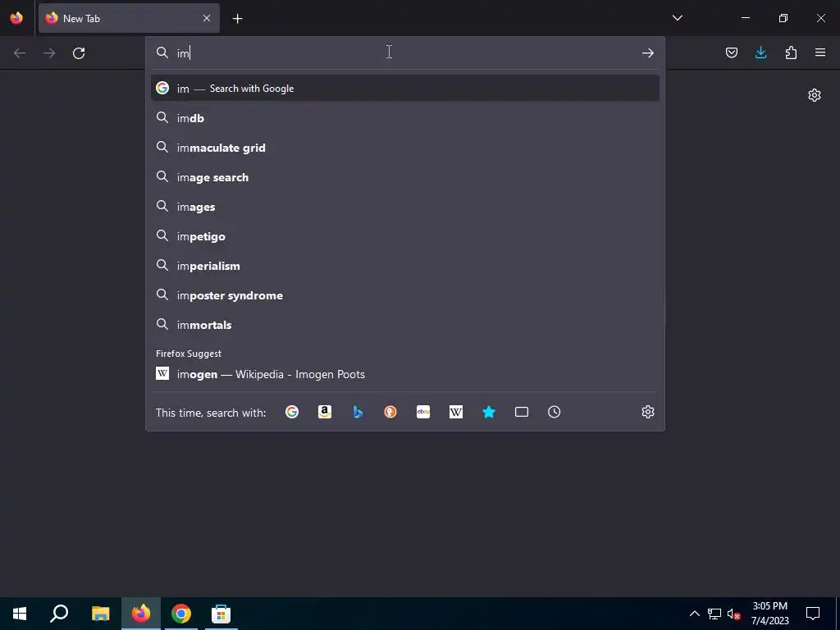Image resolution: width=840 pixels, height=630 pixels.
Task: Search history with the clock icon
Action: click(554, 412)
